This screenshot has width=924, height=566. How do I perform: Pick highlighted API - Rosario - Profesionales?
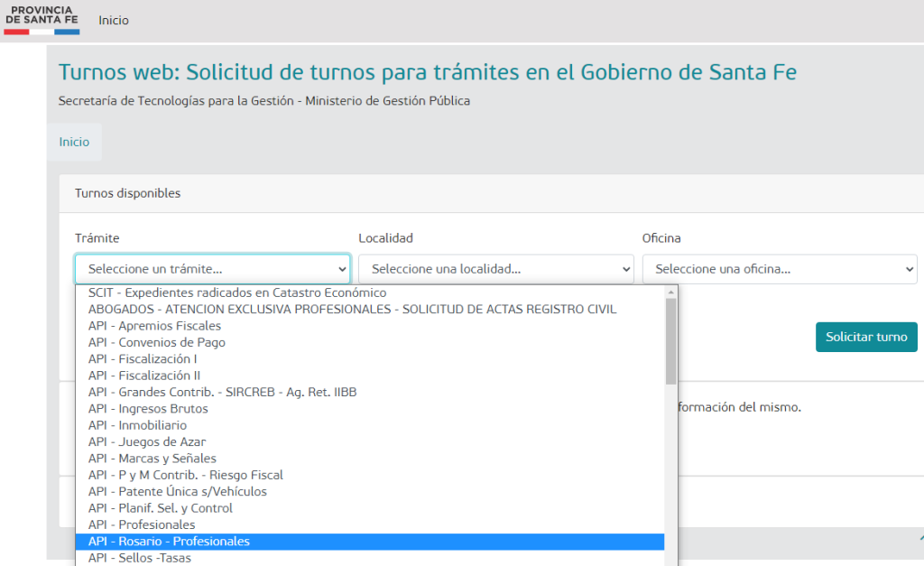[169, 542]
